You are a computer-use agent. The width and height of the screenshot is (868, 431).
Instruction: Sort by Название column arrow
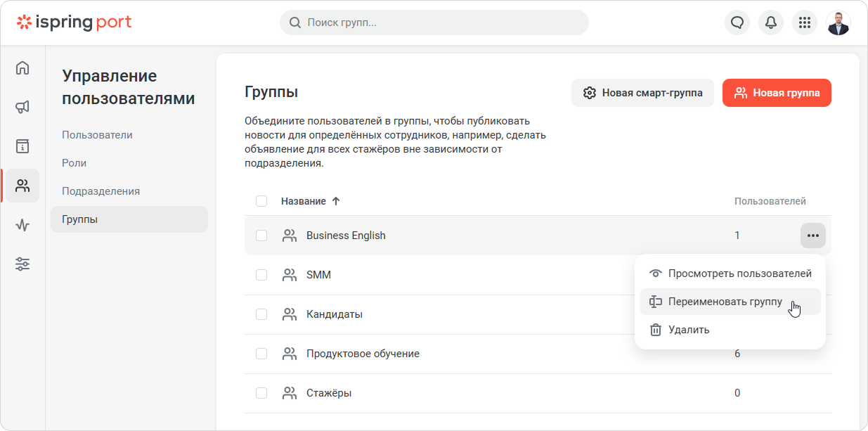[x=336, y=201]
